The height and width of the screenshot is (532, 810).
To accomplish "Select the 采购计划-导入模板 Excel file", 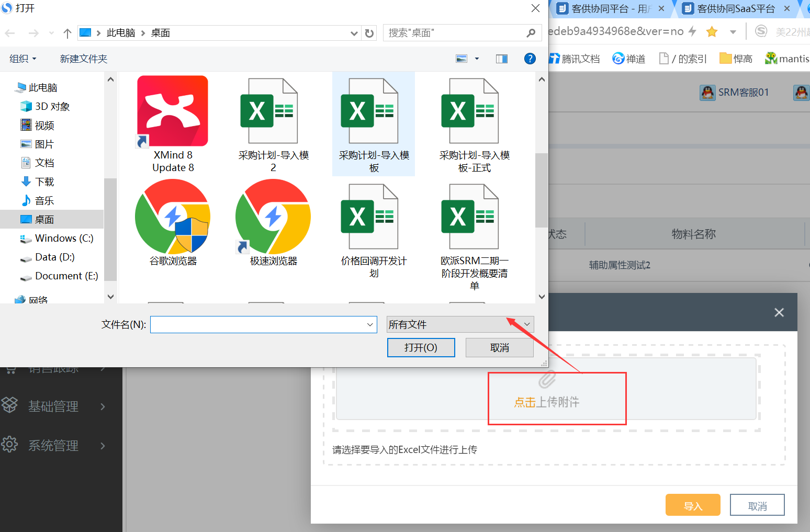I will (x=374, y=124).
